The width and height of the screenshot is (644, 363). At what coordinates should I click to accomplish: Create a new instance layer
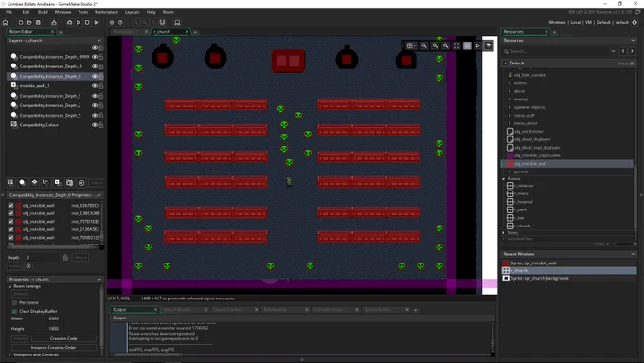[23, 183]
